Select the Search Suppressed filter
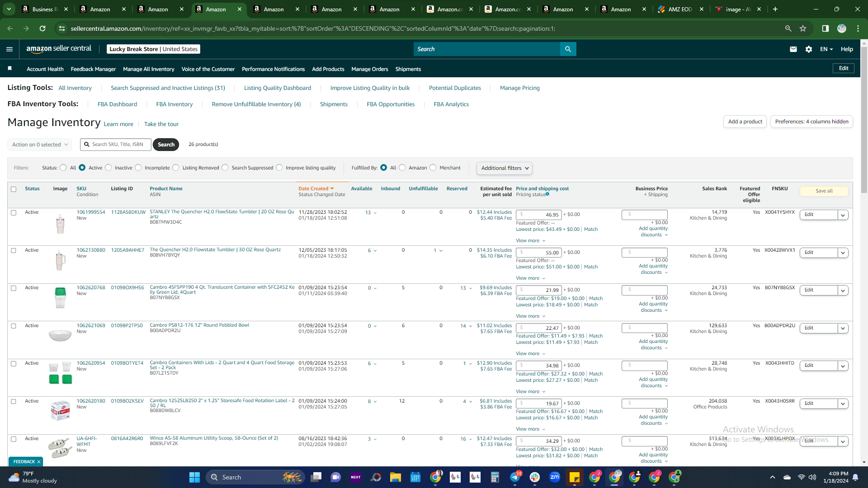Image resolution: width=868 pixels, height=488 pixels. click(225, 168)
